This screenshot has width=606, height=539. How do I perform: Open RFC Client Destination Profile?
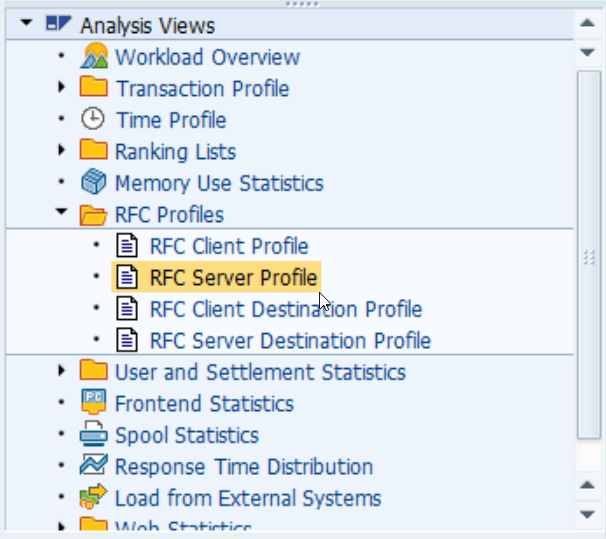pyautogui.click(x=285, y=309)
